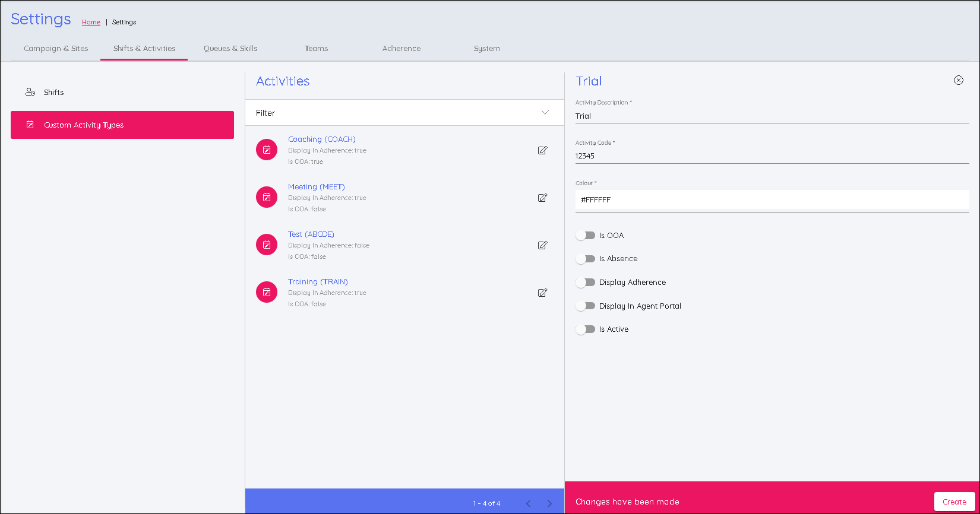Viewport: 980px width, 514px height.
Task: Turn on the Is Absence switch
Action: 586,259
